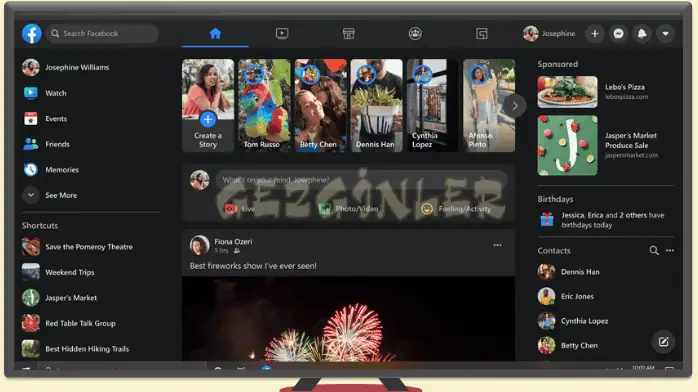The width and height of the screenshot is (698, 392).
Task: Click the next stories arrow
Action: pos(515,106)
